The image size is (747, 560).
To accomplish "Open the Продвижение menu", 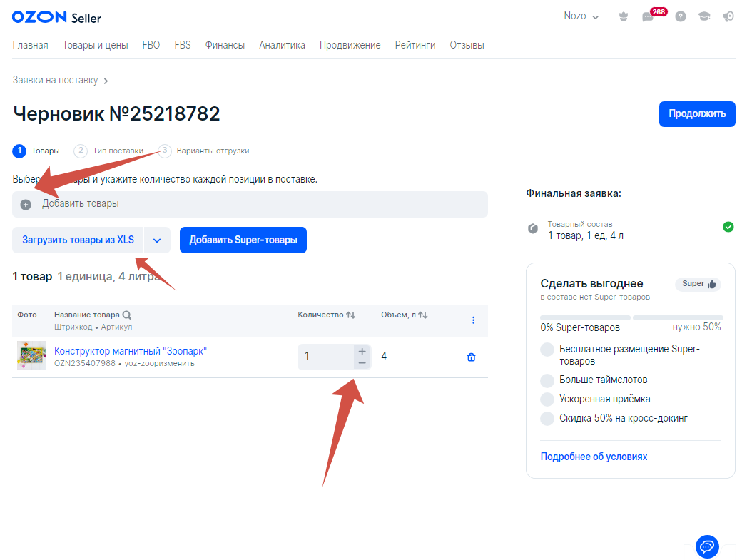I will [x=350, y=45].
